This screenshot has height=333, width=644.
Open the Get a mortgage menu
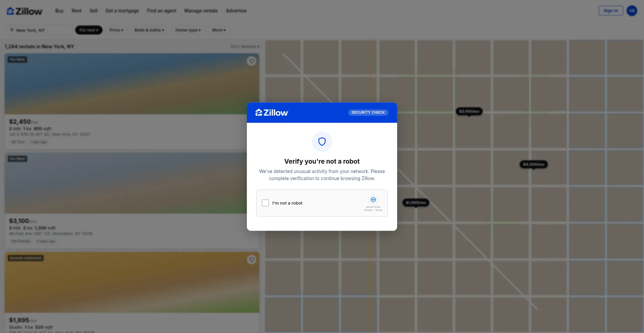[x=122, y=11]
